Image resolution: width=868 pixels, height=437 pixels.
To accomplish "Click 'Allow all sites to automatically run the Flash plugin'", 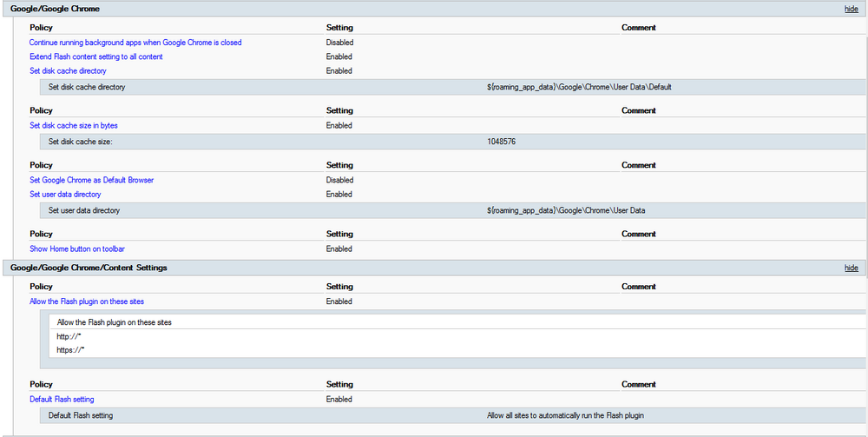I will click(565, 414).
